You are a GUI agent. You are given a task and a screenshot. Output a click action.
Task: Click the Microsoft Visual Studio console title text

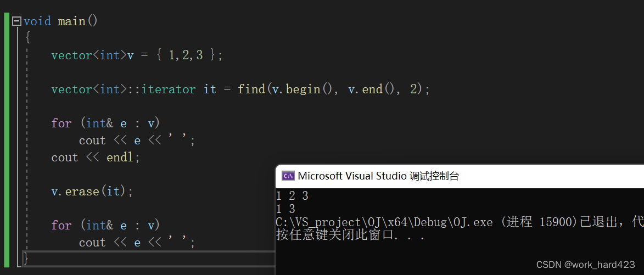[x=378, y=176]
